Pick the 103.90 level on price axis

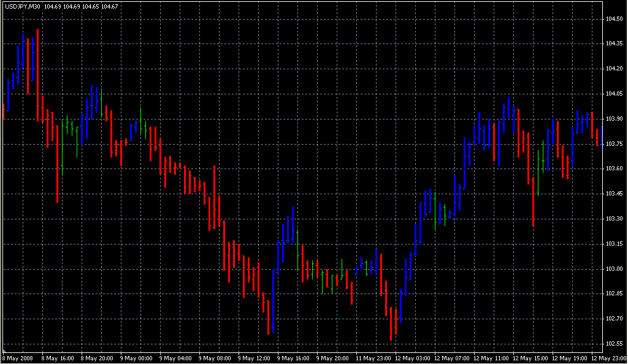coord(614,119)
